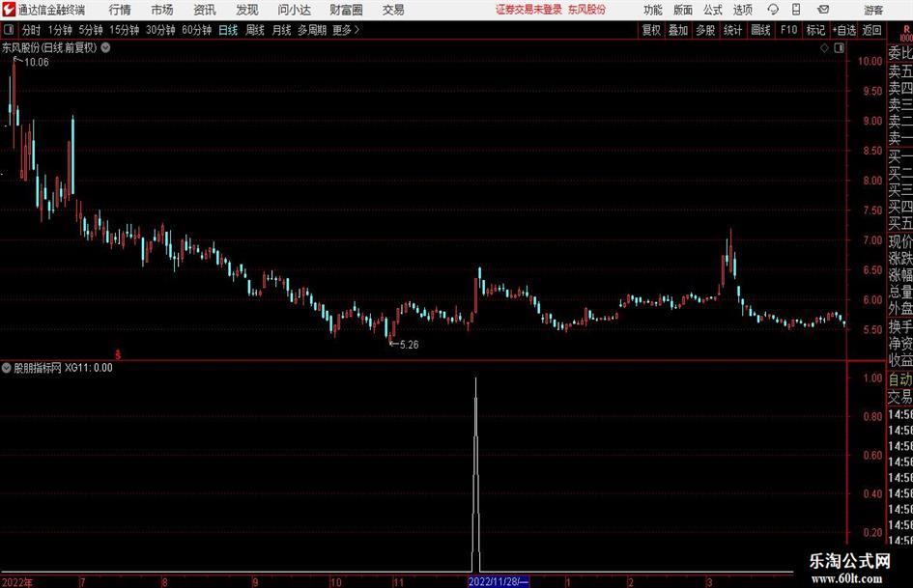Viewport: 913px width, 588px height.
Task: Click the 2022/11/28 date marker
Action: pyautogui.click(x=499, y=581)
